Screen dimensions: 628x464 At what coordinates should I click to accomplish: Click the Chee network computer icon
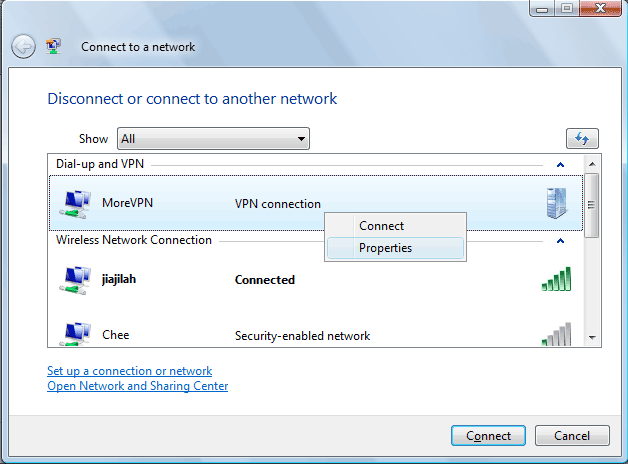pyautogui.click(x=75, y=334)
